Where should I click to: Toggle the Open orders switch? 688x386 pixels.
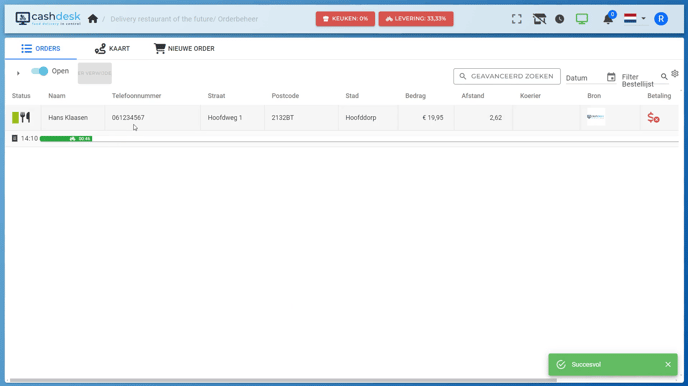point(39,71)
